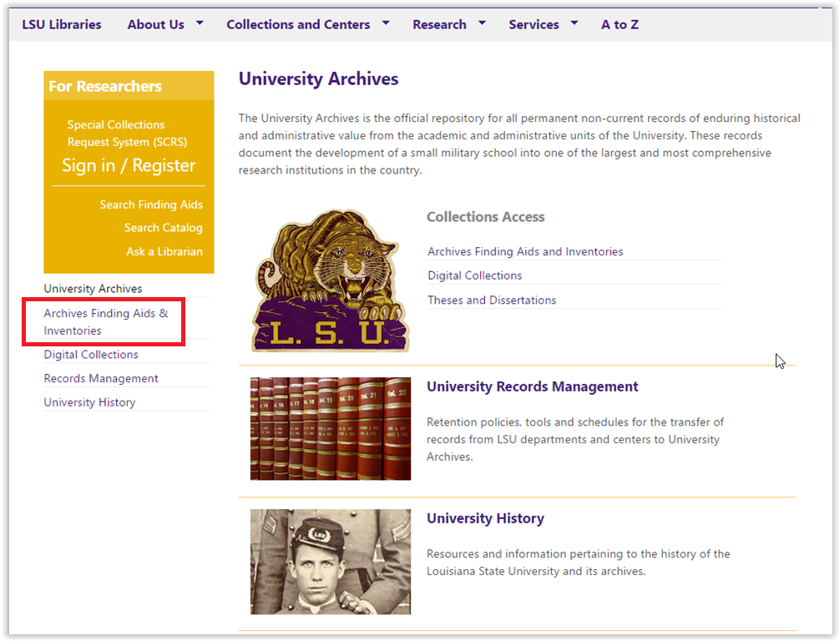The height and width of the screenshot is (641, 840).
Task: Open Records Management sidebar link
Action: coord(101,379)
